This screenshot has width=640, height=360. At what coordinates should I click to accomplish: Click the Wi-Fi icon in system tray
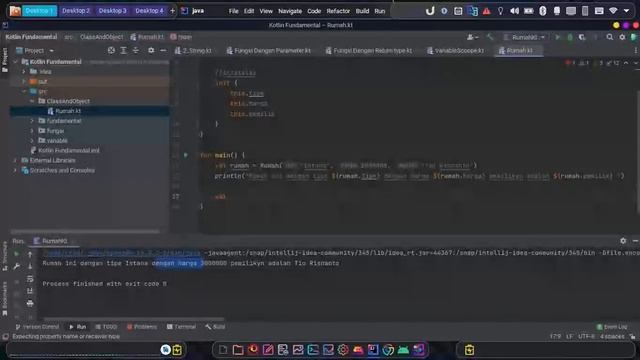tap(613, 11)
